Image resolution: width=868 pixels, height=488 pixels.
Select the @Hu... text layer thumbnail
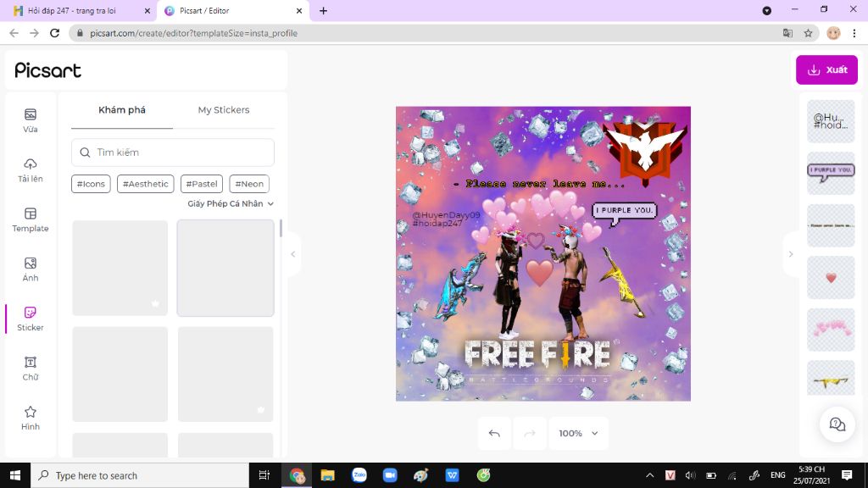[831, 120]
